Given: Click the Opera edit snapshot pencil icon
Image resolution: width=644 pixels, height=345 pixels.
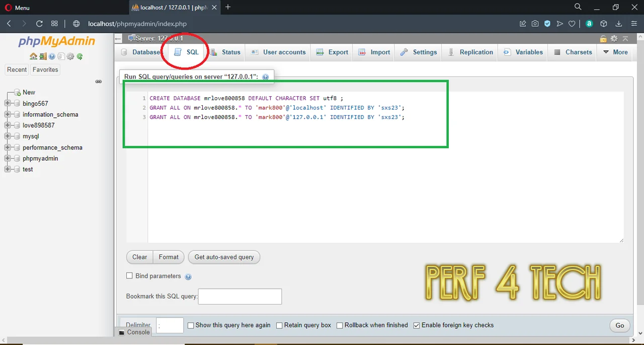Looking at the screenshot, I should 523,24.
